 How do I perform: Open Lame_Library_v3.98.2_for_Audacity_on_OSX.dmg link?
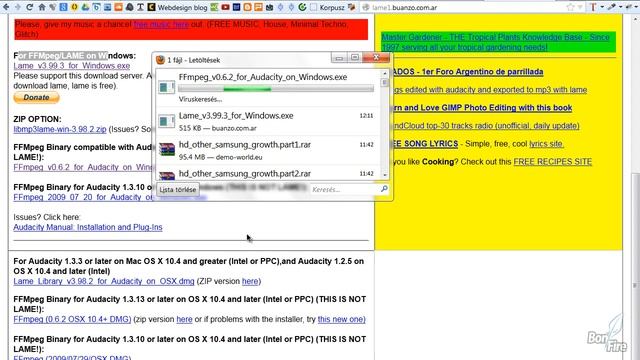pyautogui.click(x=104, y=281)
